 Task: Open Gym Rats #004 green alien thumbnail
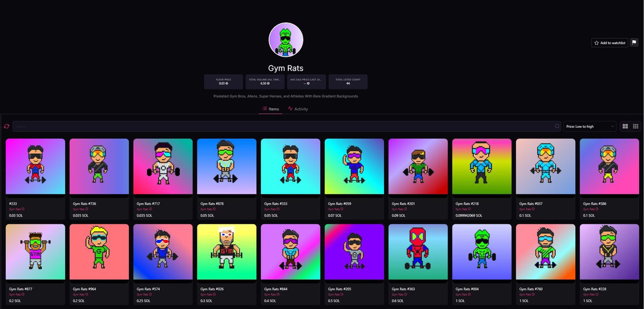(482, 252)
